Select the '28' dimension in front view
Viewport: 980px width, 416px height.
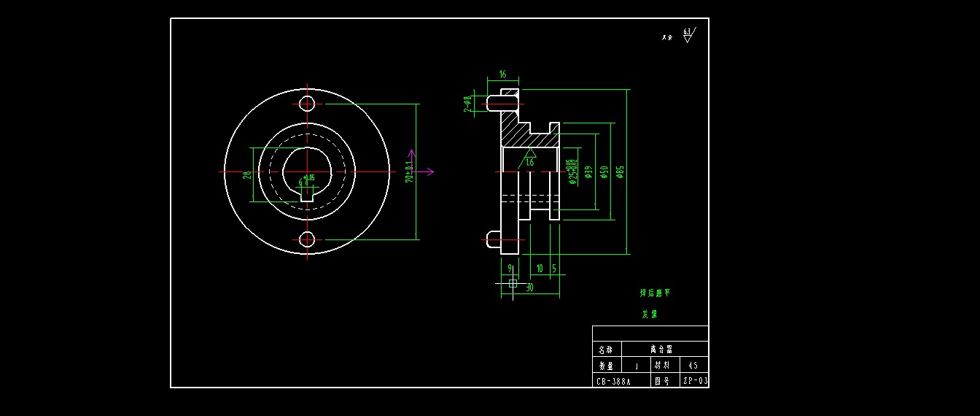tap(247, 174)
